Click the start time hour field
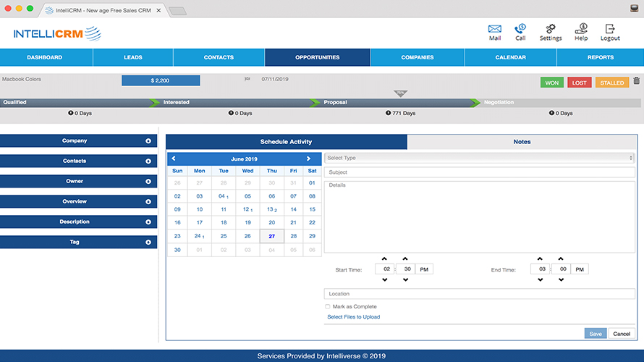Image resolution: width=644 pixels, height=362 pixels. (x=385, y=269)
